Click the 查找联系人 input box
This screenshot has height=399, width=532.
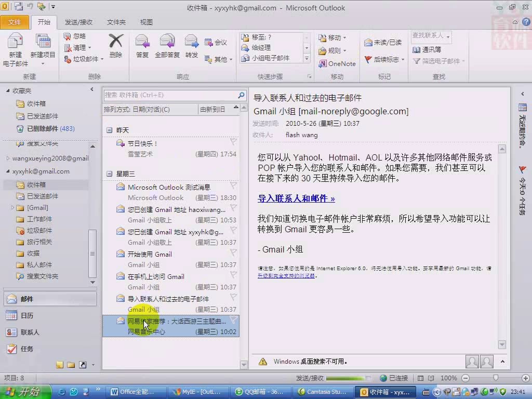pyautogui.click(x=431, y=36)
